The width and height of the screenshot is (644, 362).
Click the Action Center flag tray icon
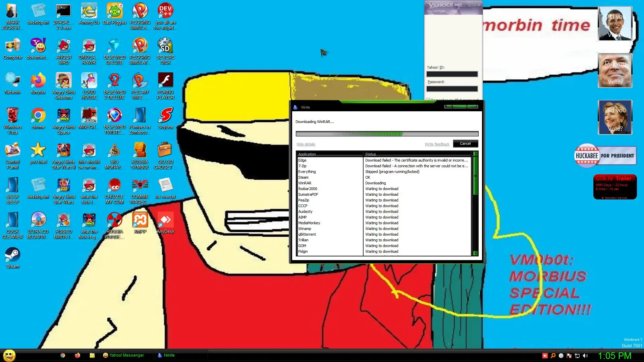tap(569, 356)
